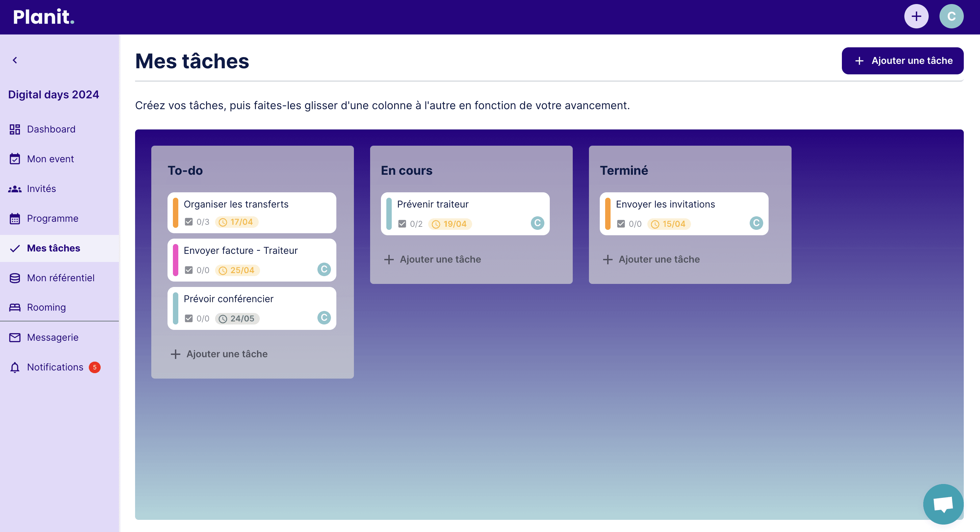Click the 19/04 due date badge
This screenshot has width=980, height=532.
pyautogui.click(x=450, y=224)
